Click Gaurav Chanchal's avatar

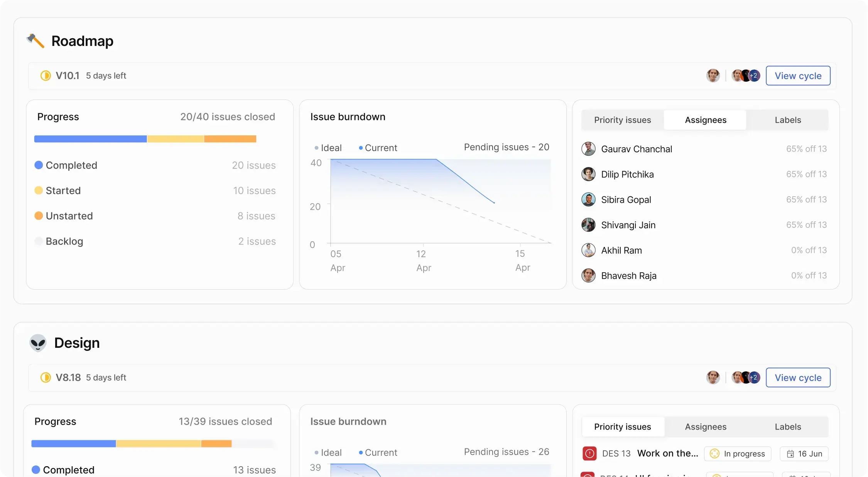point(588,149)
